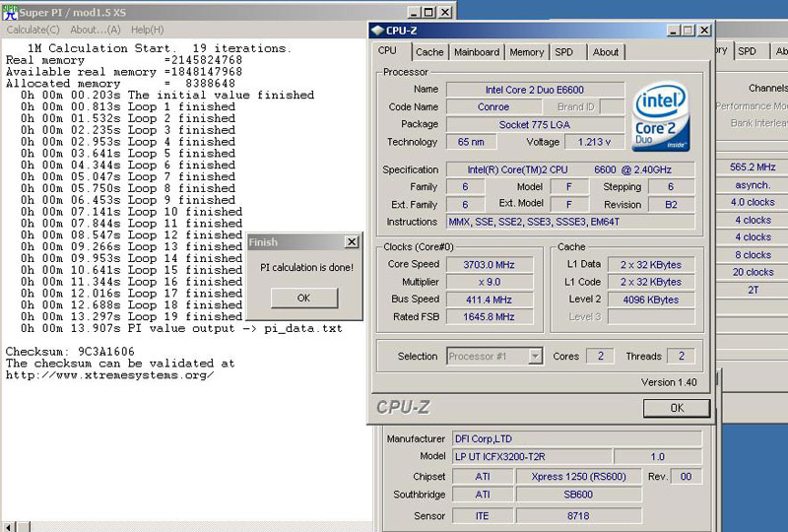The width and height of the screenshot is (788, 532).
Task: Click the empty Level 3 cache field
Action: pyautogui.click(x=651, y=317)
